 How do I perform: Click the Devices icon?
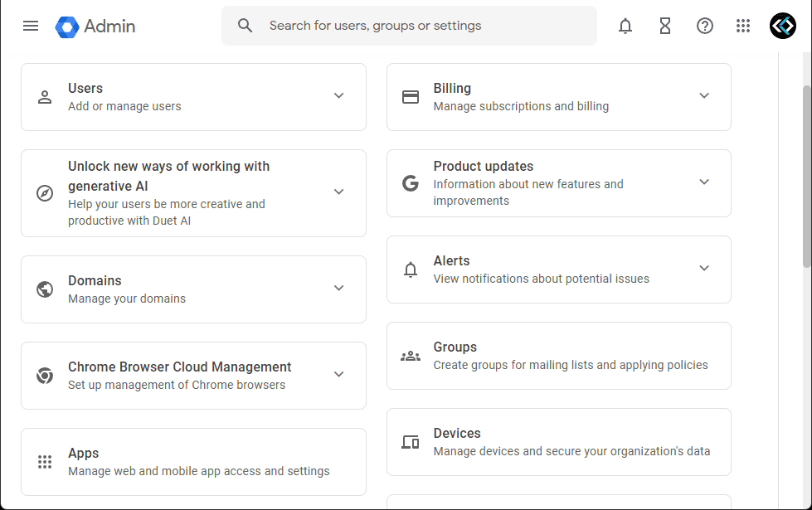410,442
